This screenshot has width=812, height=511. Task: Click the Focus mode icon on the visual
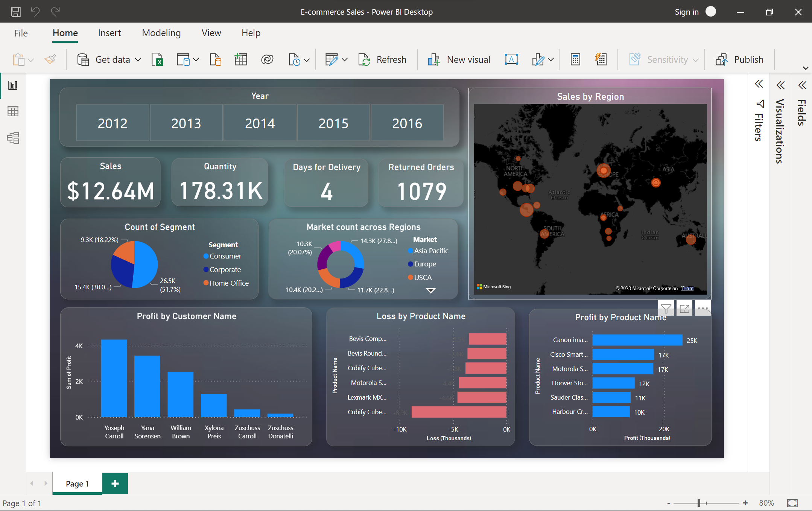[x=684, y=309]
